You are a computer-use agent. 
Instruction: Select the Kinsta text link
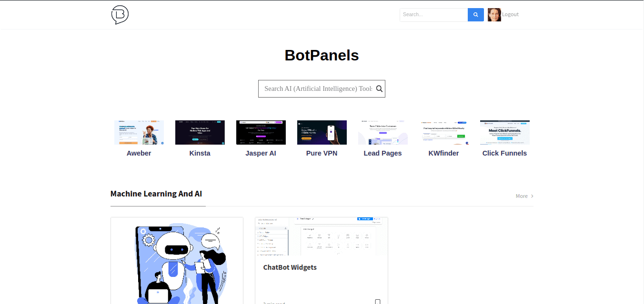(200, 153)
